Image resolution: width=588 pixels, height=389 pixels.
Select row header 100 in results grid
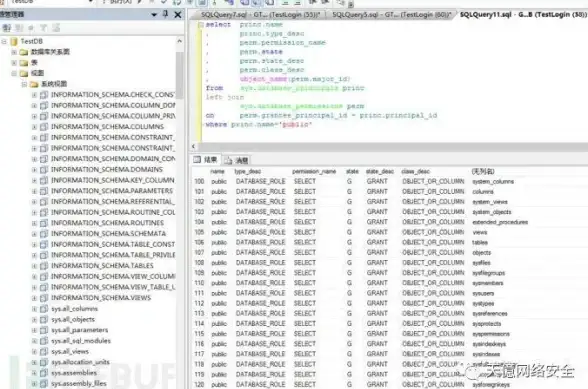(x=199, y=182)
